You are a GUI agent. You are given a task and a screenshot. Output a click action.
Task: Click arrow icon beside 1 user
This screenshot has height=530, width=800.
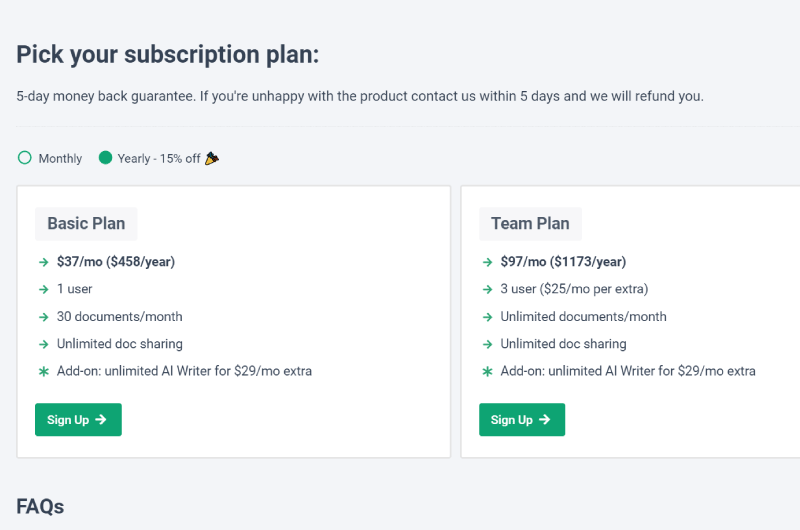click(x=44, y=289)
